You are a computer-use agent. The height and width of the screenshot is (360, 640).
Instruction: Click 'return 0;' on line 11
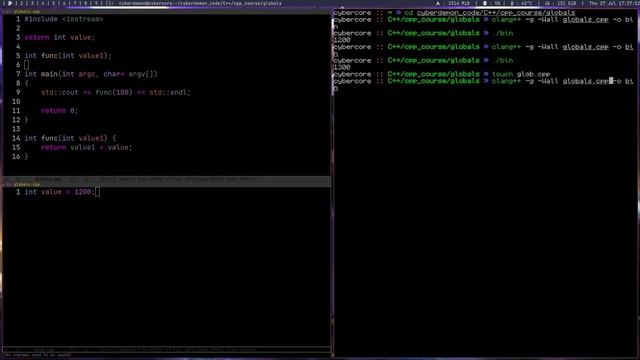point(60,111)
